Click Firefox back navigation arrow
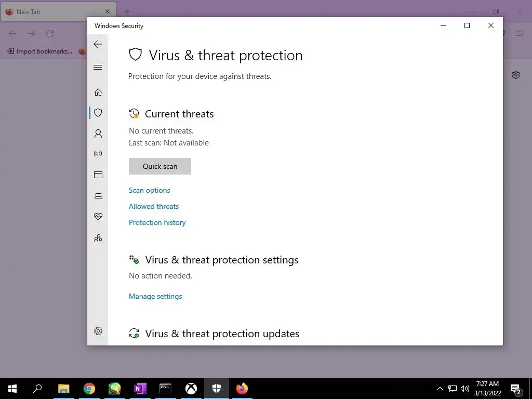Image resolution: width=532 pixels, height=399 pixels. (x=12, y=34)
